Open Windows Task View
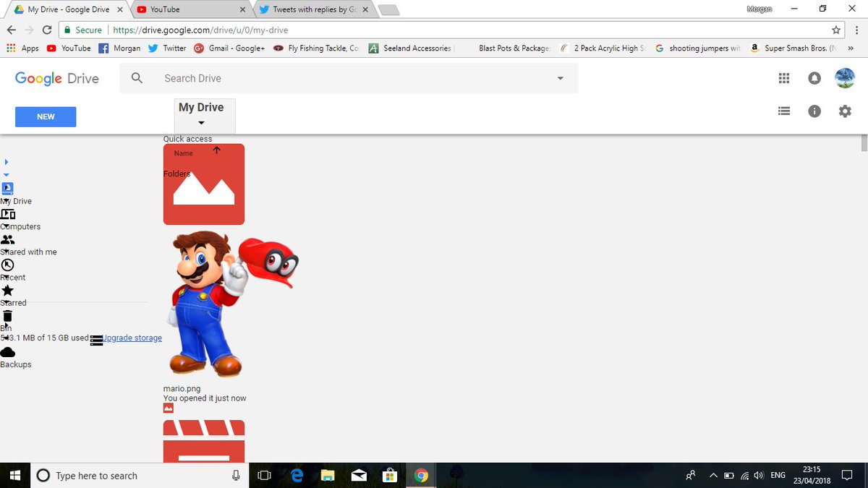Viewport: 868px width, 488px height. click(264, 476)
